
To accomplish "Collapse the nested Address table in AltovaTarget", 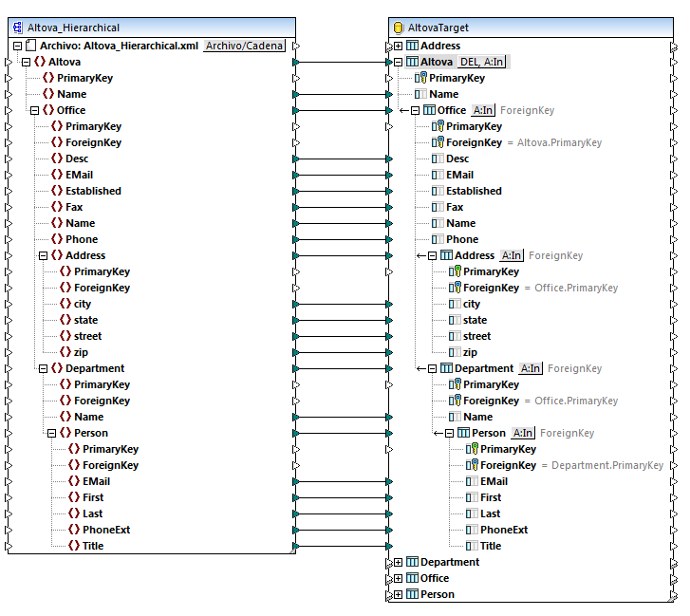I will [x=433, y=255].
